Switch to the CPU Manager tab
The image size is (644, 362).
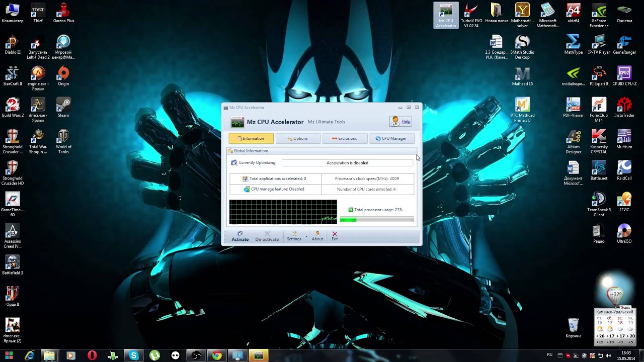[x=391, y=138]
